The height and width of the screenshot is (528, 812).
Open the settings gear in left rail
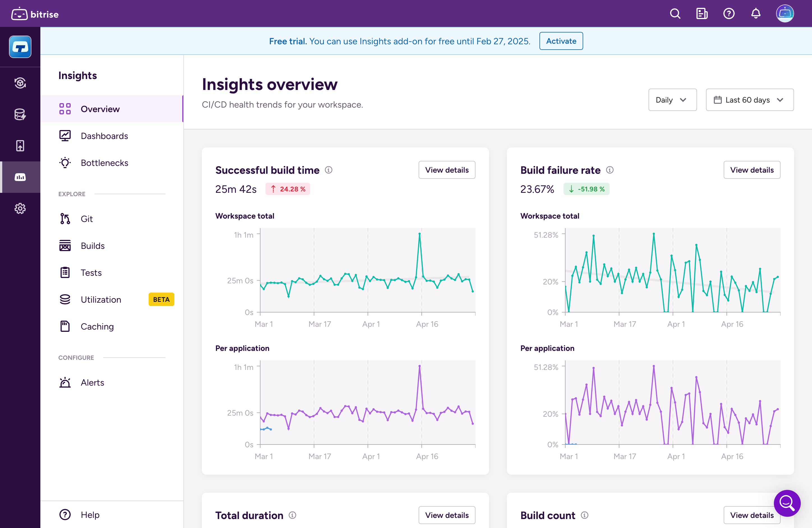tap(20, 209)
